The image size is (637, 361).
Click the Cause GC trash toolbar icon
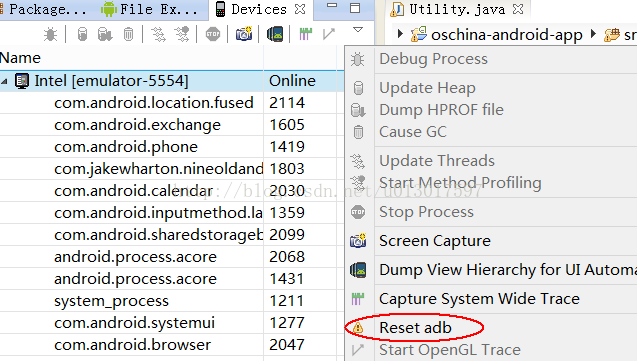click(128, 35)
